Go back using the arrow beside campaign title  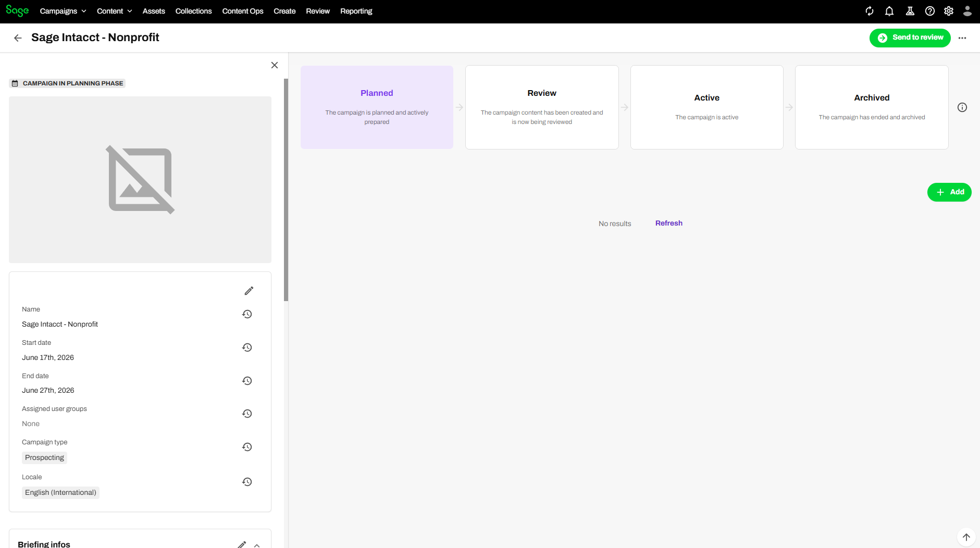(x=18, y=38)
